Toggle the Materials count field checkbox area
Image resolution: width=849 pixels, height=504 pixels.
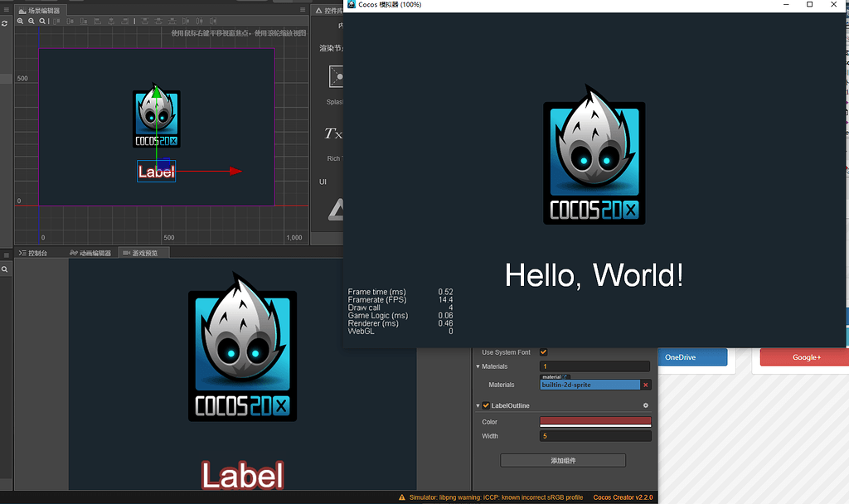click(594, 366)
